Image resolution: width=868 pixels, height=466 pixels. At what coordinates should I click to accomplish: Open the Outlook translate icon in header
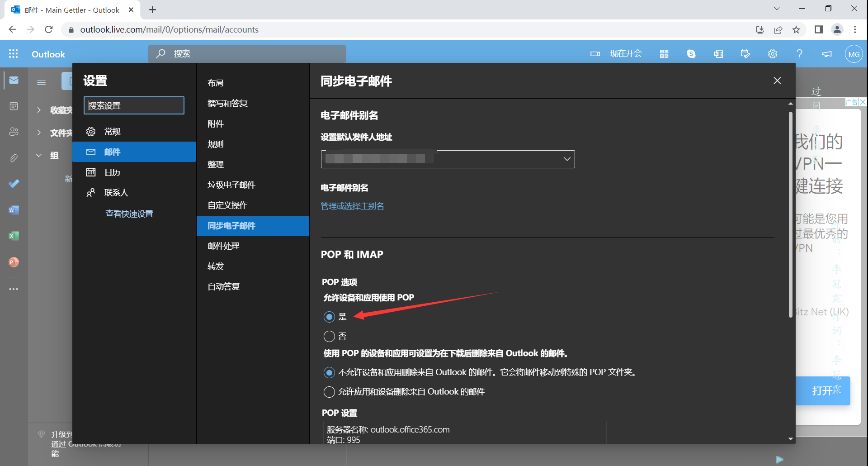[x=718, y=54]
